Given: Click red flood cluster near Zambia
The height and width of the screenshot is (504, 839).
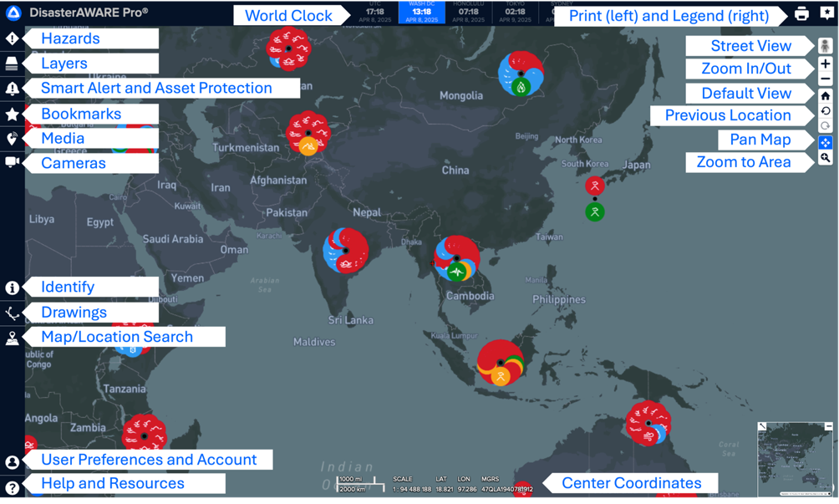Looking at the screenshot, I should (144, 436).
